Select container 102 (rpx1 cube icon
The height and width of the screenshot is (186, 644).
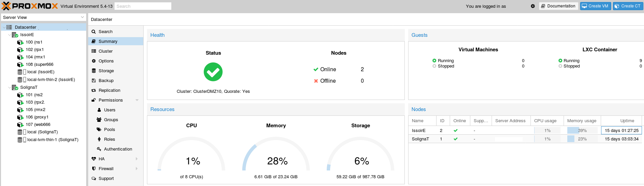click(20, 50)
